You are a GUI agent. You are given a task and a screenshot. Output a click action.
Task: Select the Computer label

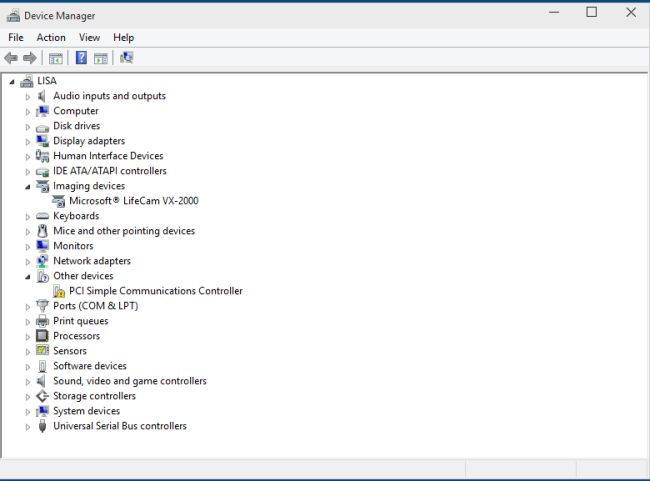(76, 111)
